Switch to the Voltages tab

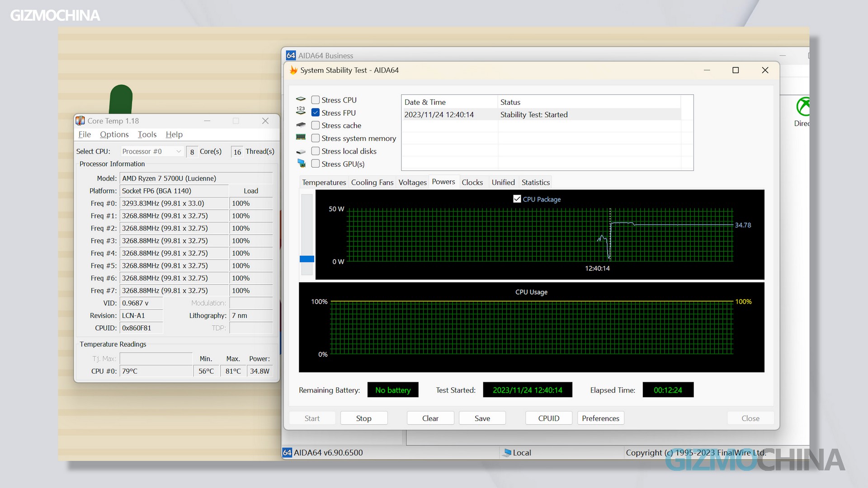(x=412, y=182)
